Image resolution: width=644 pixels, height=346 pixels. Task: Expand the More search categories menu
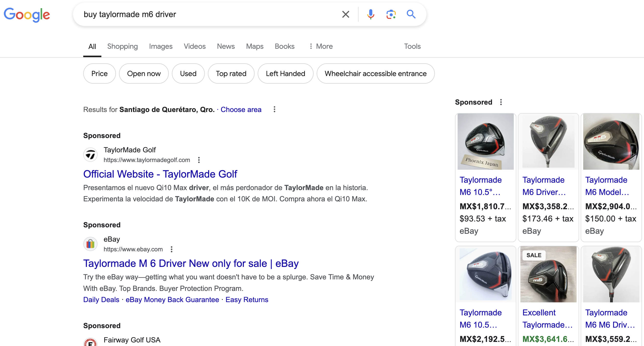[x=321, y=46]
